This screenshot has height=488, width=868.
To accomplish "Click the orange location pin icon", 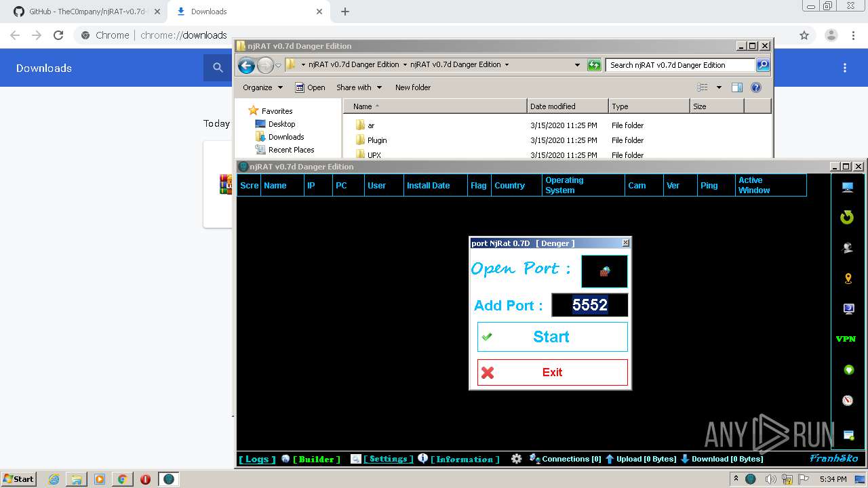I will pos(848,279).
